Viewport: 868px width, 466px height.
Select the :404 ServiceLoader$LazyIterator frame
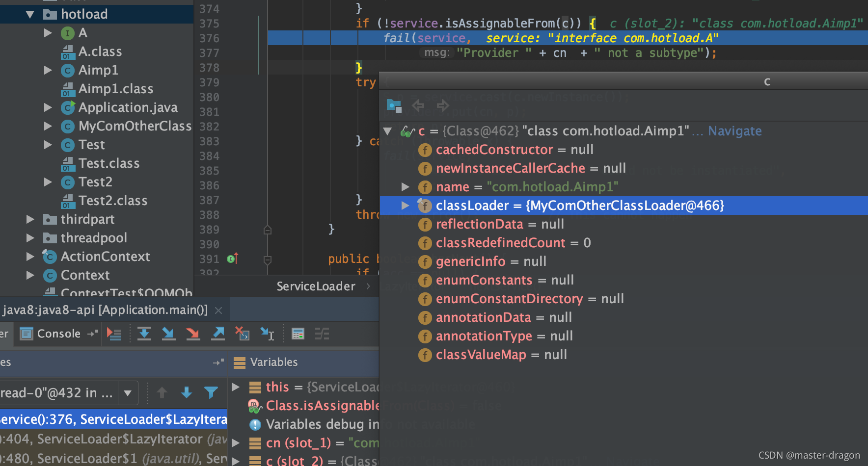pos(113,439)
